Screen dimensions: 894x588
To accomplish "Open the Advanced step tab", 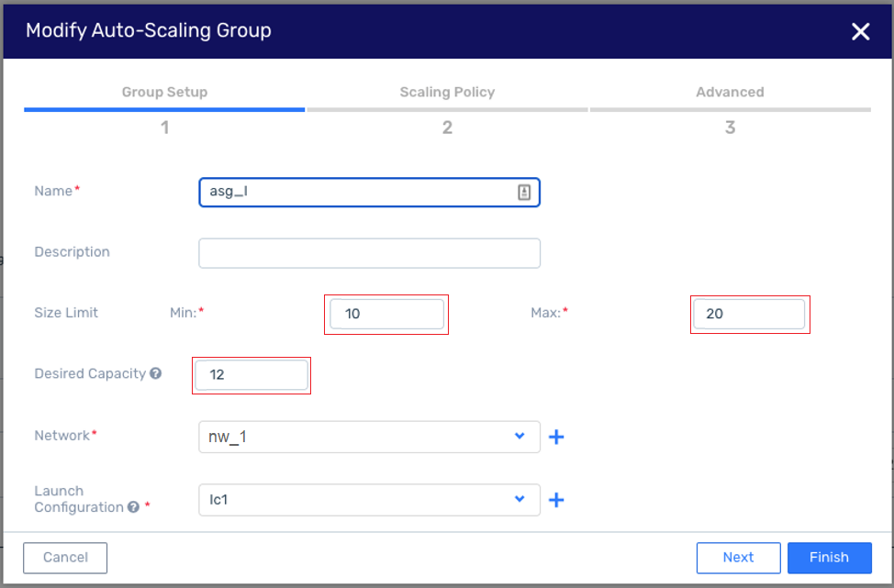I will [x=730, y=92].
